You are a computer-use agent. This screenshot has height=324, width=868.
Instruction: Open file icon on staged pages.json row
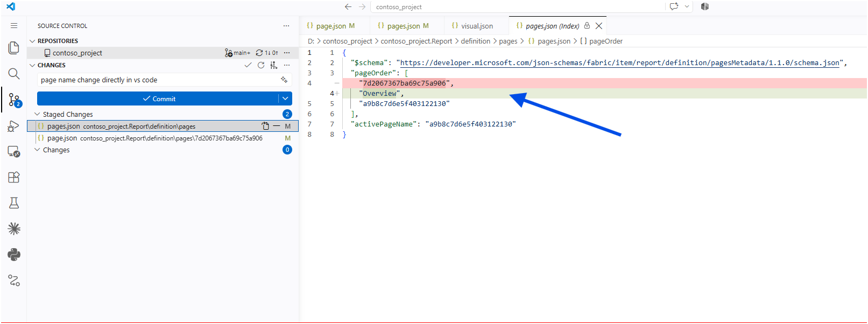pyautogui.click(x=265, y=126)
